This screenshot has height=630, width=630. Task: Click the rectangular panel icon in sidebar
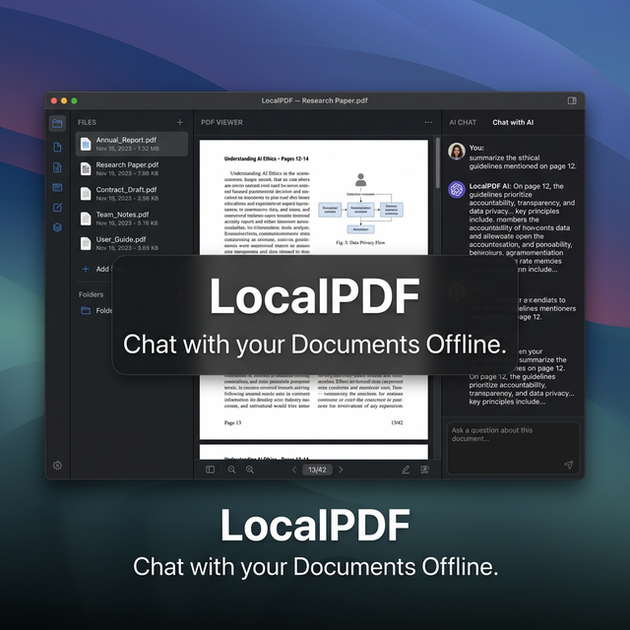57,187
